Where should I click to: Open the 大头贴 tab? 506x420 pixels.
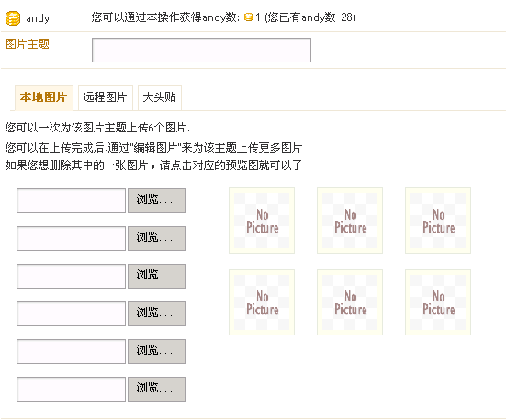tap(160, 97)
